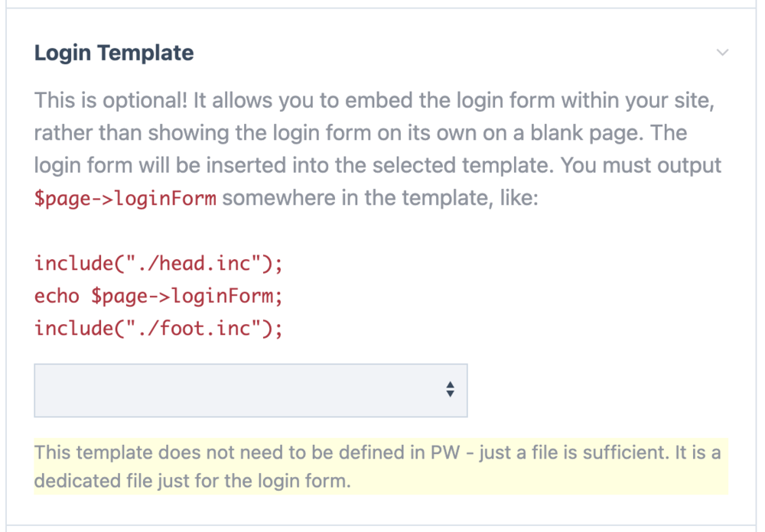The height and width of the screenshot is (532, 765).
Task: Click the include head.inc code line
Action: [x=158, y=264]
